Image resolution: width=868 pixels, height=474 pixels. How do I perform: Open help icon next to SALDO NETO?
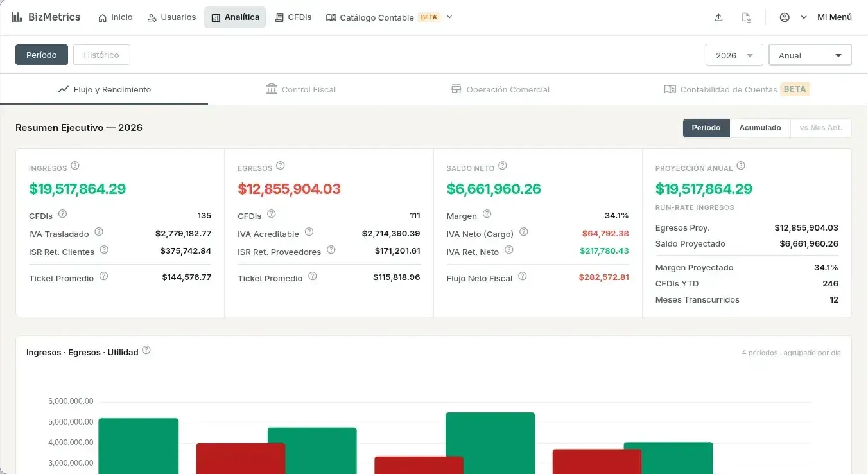tap(503, 166)
